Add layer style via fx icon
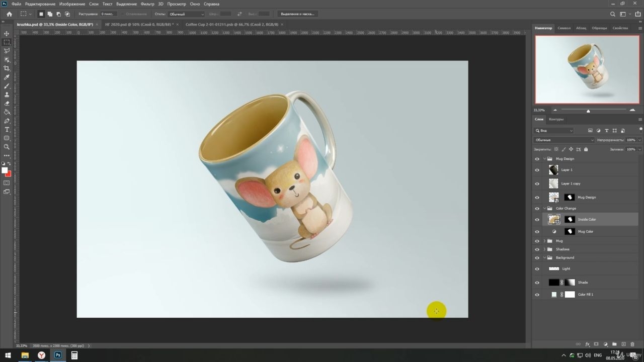The width and height of the screenshot is (644, 362). [587, 344]
